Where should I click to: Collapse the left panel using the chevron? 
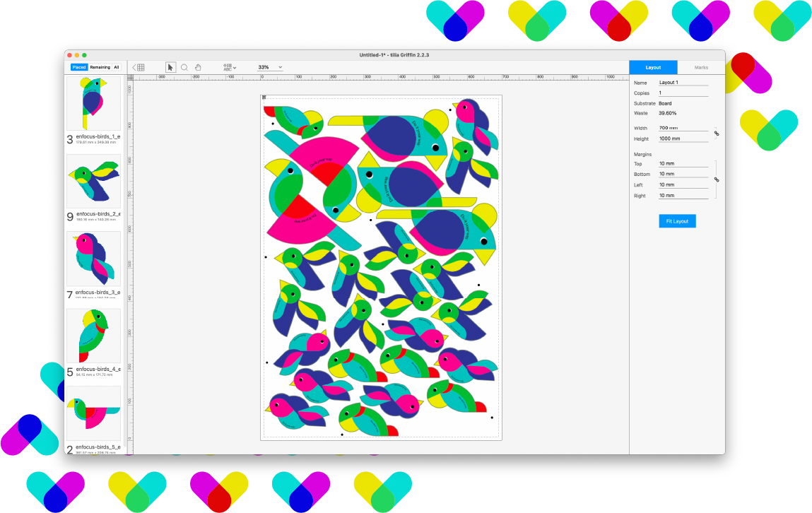[134, 67]
